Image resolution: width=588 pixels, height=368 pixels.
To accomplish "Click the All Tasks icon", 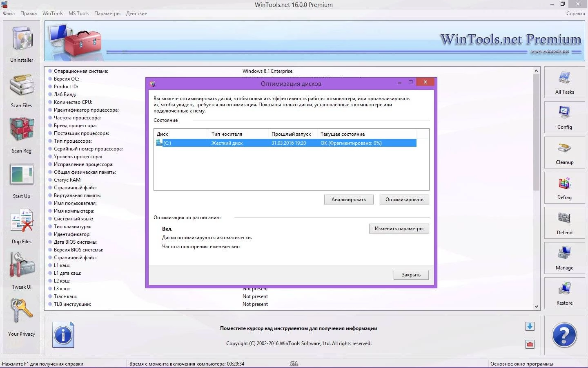I will (564, 82).
